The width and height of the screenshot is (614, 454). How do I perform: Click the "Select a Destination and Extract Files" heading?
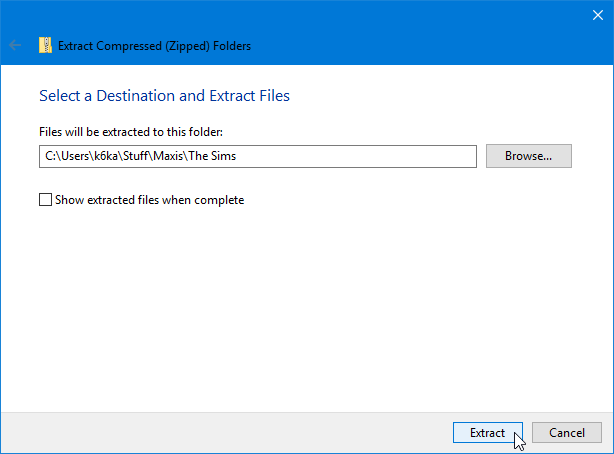click(x=164, y=96)
